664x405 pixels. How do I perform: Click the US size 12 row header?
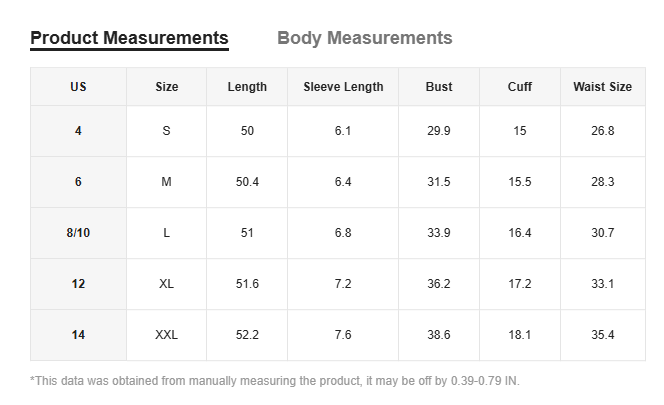[78, 284]
